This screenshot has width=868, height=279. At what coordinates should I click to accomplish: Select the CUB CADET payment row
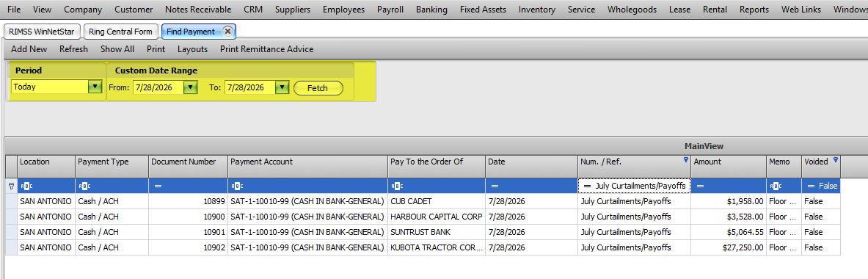coord(423,201)
